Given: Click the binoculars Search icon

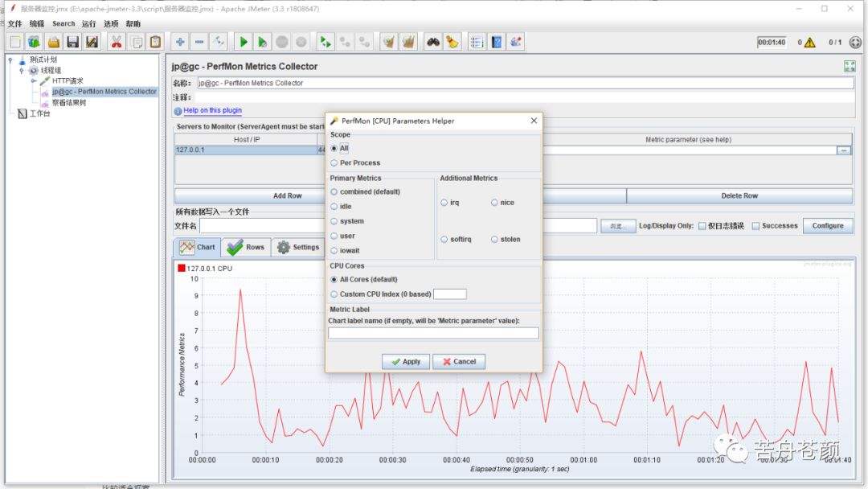Looking at the screenshot, I should point(433,42).
